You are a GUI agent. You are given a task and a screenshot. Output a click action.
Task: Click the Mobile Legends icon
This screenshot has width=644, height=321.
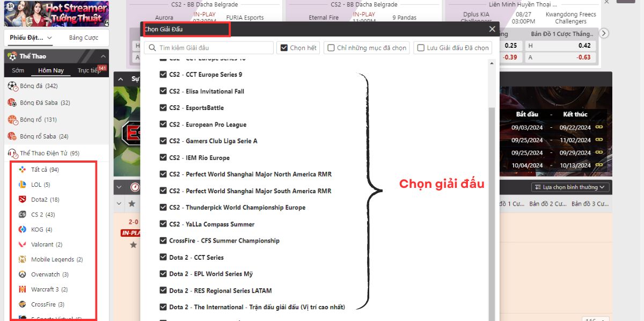pos(22,259)
